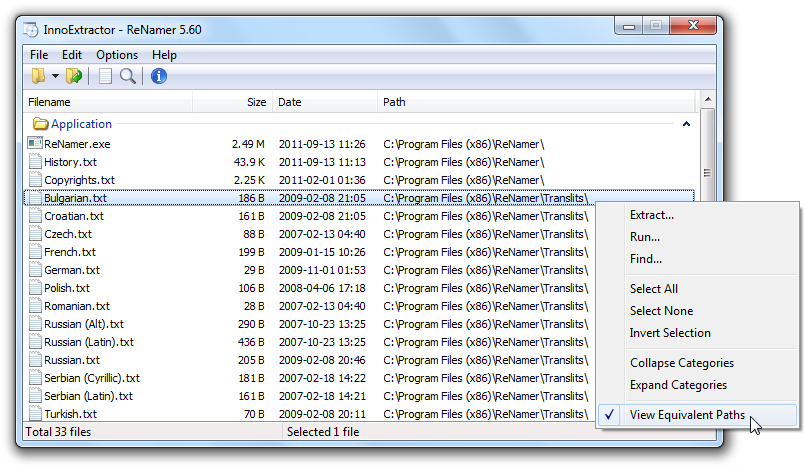Click the extract folder green arrow icon
The height and width of the screenshot is (466, 807).
[x=74, y=76]
